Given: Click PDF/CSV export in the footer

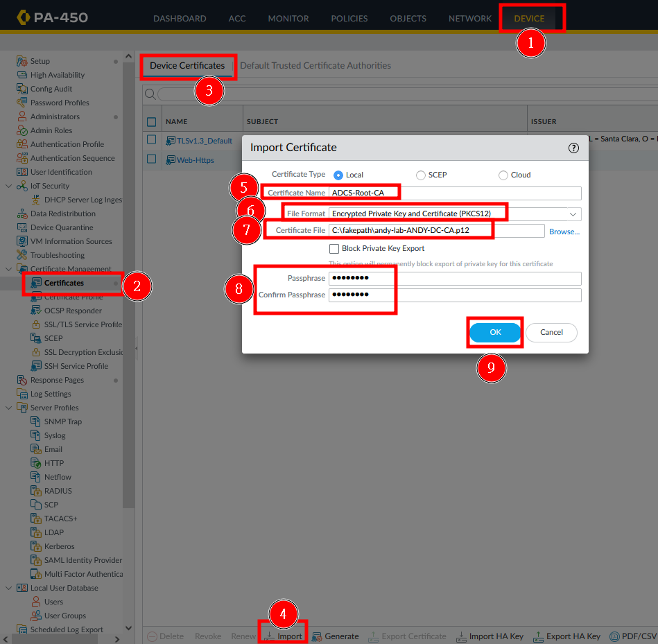Looking at the screenshot, I should [634, 636].
